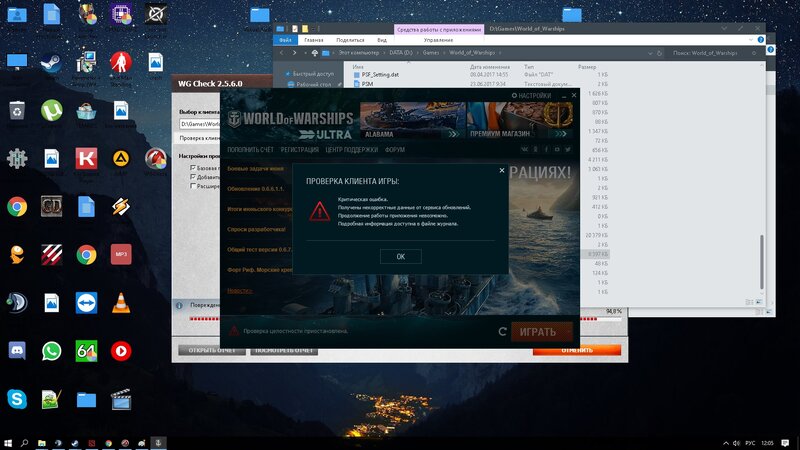The width and height of the screenshot is (800, 450).
Task: Open the red K desktop icon
Action: click(86, 159)
